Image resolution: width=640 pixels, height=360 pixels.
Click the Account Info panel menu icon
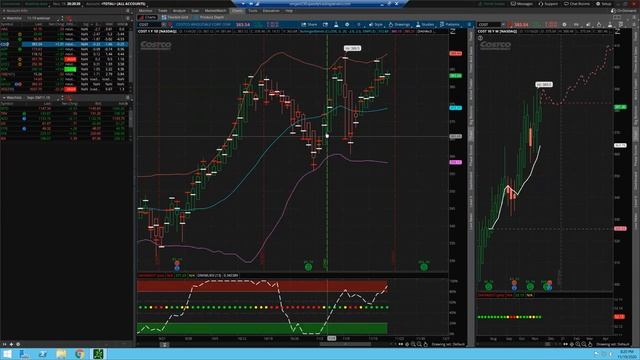(127, 11)
